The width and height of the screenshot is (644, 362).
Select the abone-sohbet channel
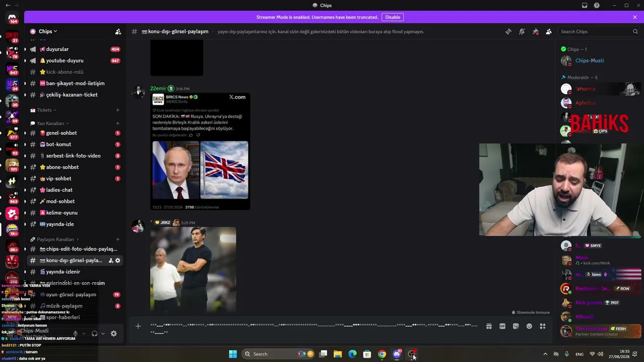click(74, 167)
